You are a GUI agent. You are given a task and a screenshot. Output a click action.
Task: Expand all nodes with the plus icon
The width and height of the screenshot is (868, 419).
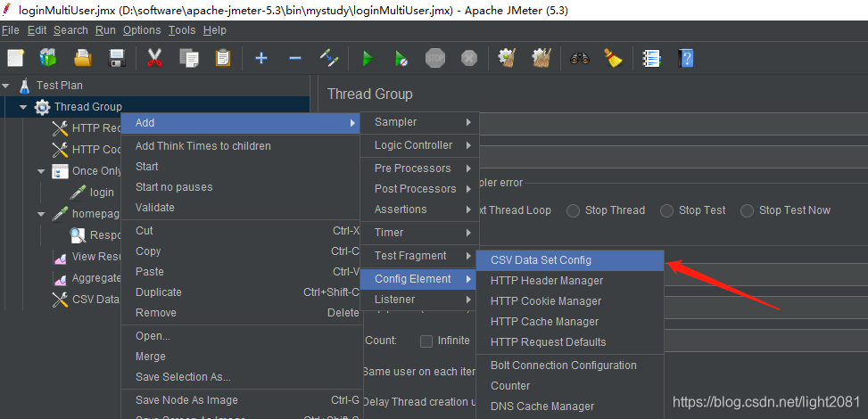(x=261, y=58)
